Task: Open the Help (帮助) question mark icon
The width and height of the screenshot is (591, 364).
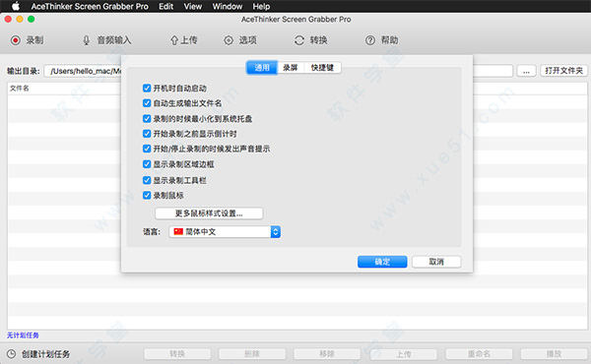Action: [x=370, y=40]
